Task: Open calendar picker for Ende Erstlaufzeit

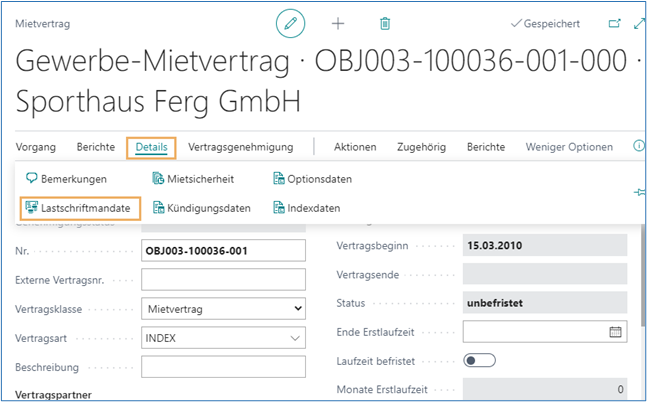Action: coord(615,332)
